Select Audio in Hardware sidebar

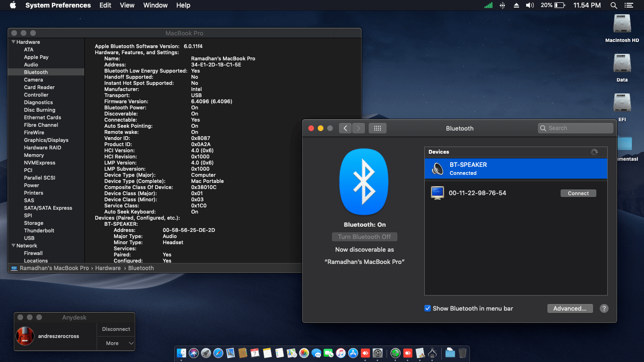[31, 65]
